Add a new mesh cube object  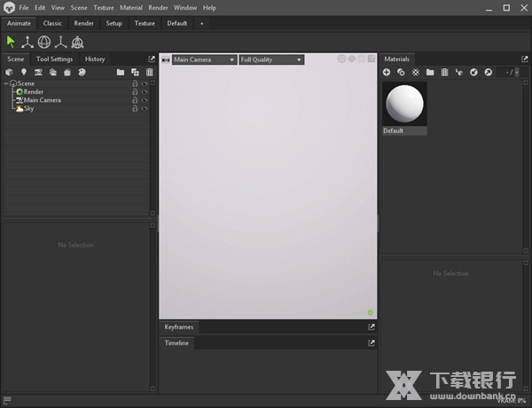click(x=9, y=72)
